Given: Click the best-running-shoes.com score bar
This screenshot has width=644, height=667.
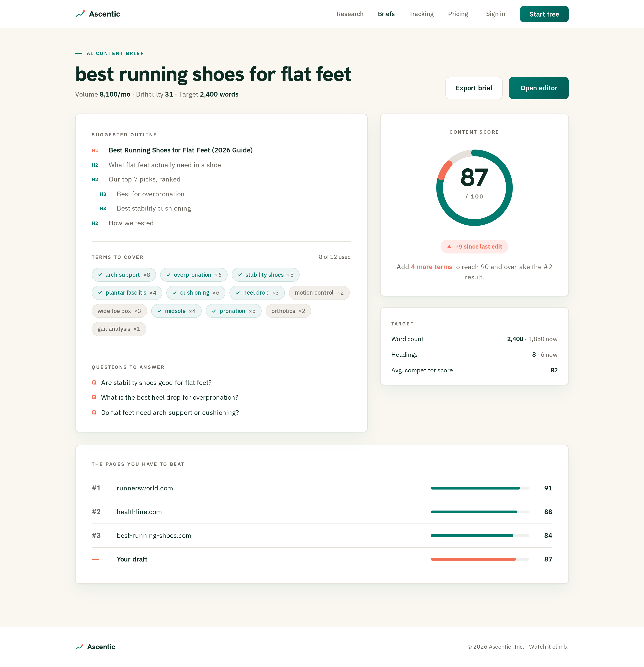Looking at the screenshot, I should point(480,535).
